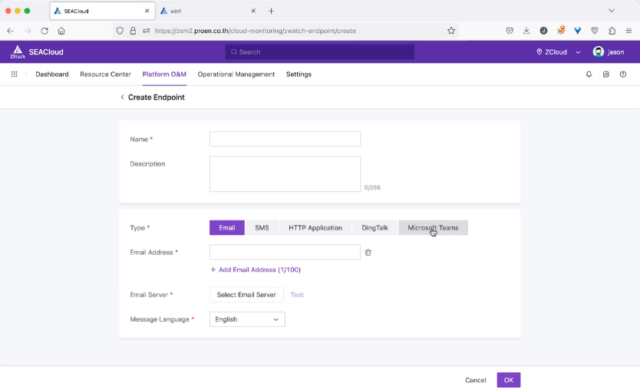The height and width of the screenshot is (390, 640).
Task: Open the Pocket save icon
Action: (x=509, y=31)
